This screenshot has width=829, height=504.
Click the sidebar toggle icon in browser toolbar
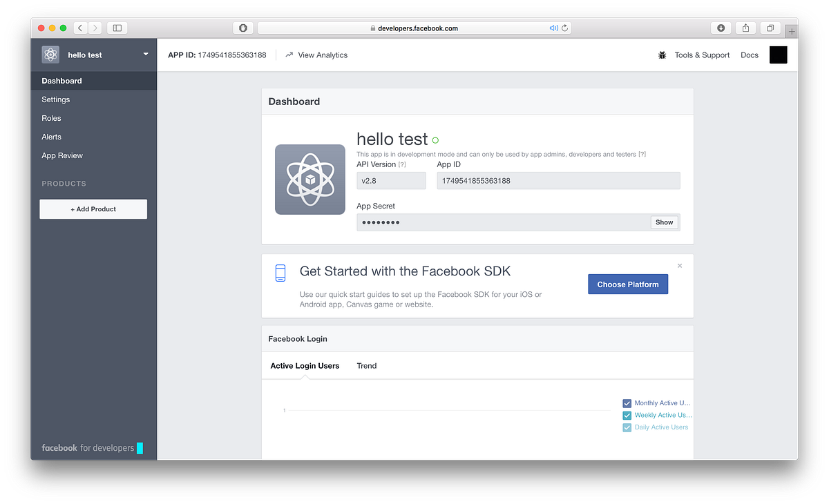pos(117,28)
